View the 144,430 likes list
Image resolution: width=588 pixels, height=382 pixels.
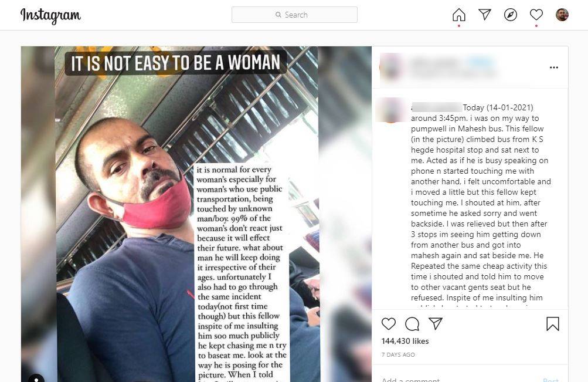tap(405, 341)
